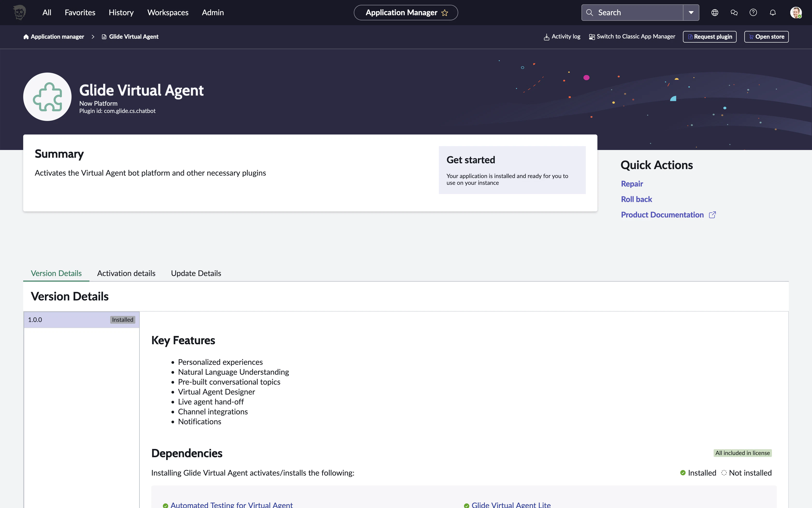This screenshot has width=812, height=508.
Task: Open the globe scope picker icon
Action: (715, 12)
